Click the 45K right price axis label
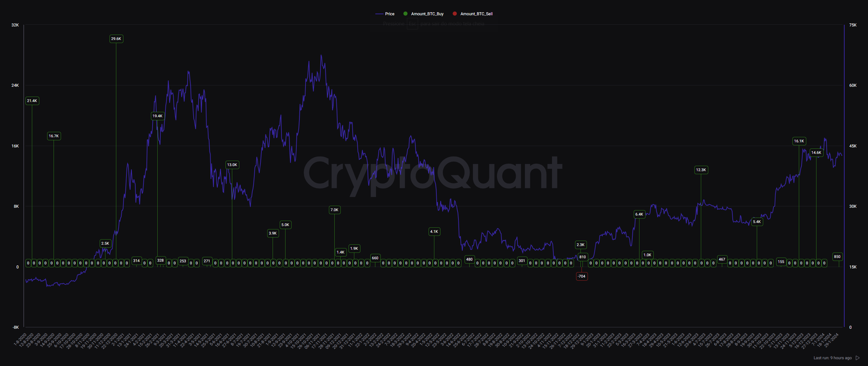868x366 pixels. pyautogui.click(x=853, y=146)
